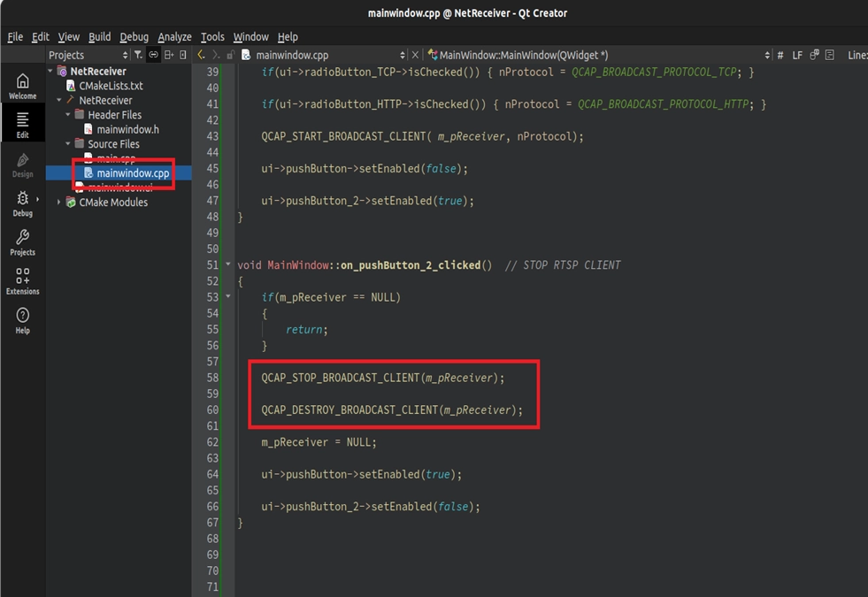This screenshot has width=868, height=597.
Task: Fold the on_pushButton_2_clicked function at line 51
Action: click(x=228, y=264)
